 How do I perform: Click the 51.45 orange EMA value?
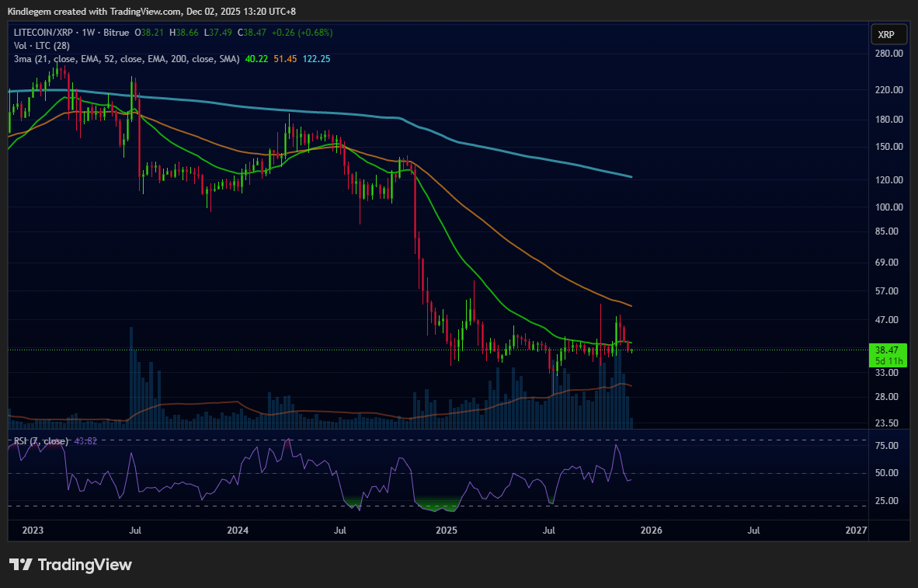(285, 58)
